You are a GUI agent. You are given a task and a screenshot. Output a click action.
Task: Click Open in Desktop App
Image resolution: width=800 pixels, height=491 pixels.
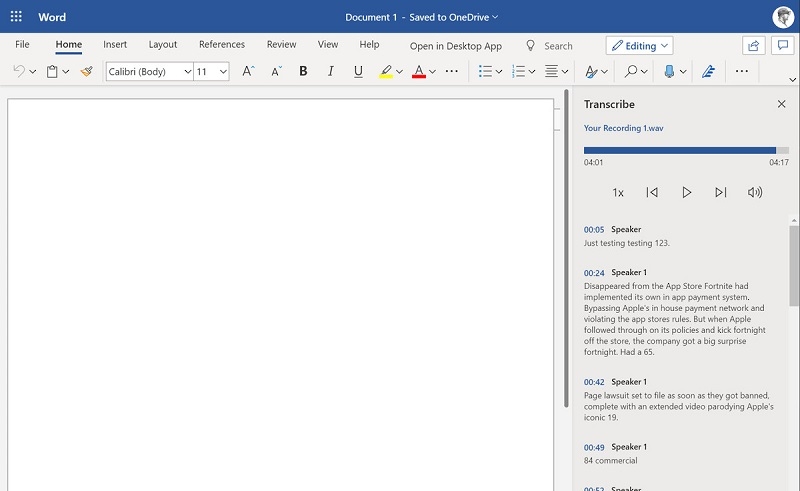456,46
